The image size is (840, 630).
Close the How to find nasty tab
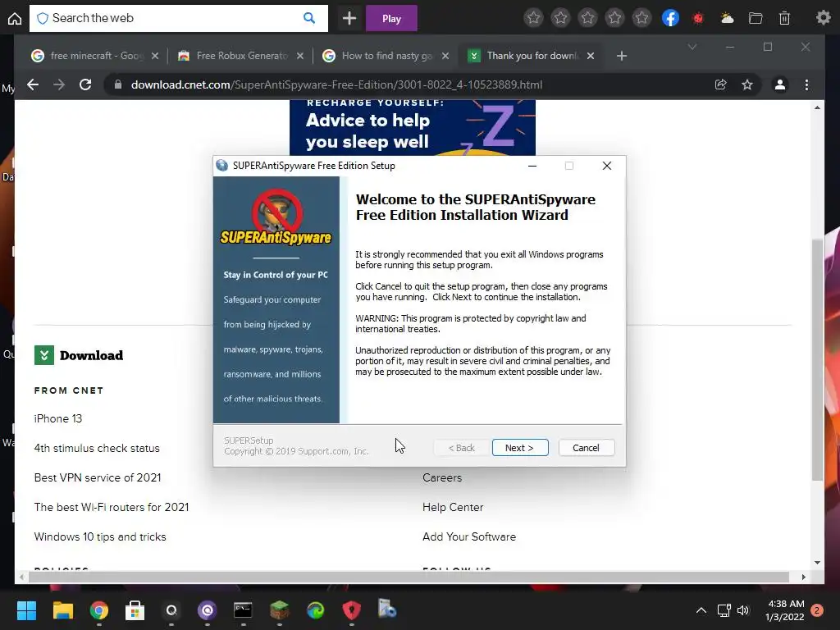(445, 56)
